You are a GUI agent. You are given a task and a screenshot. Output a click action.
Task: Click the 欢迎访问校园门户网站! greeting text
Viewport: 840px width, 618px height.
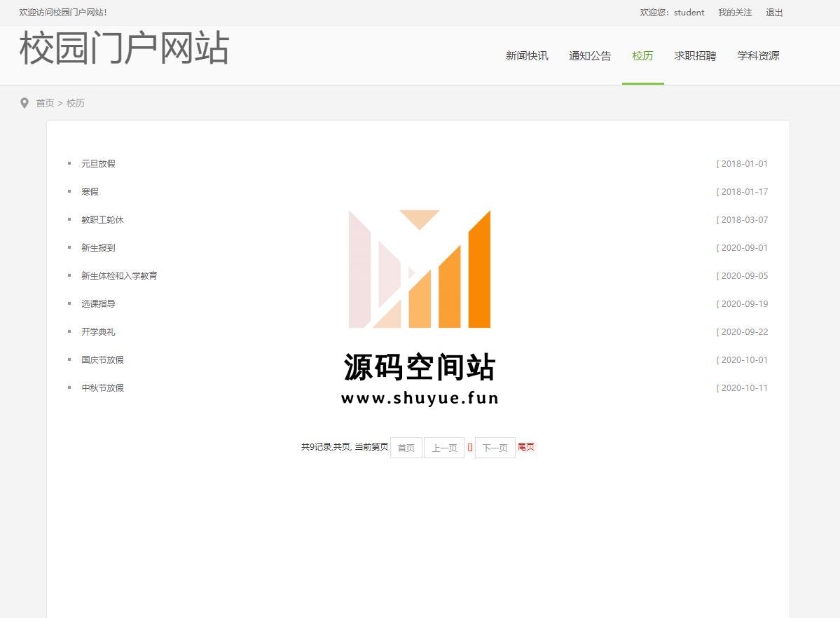coord(63,13)
